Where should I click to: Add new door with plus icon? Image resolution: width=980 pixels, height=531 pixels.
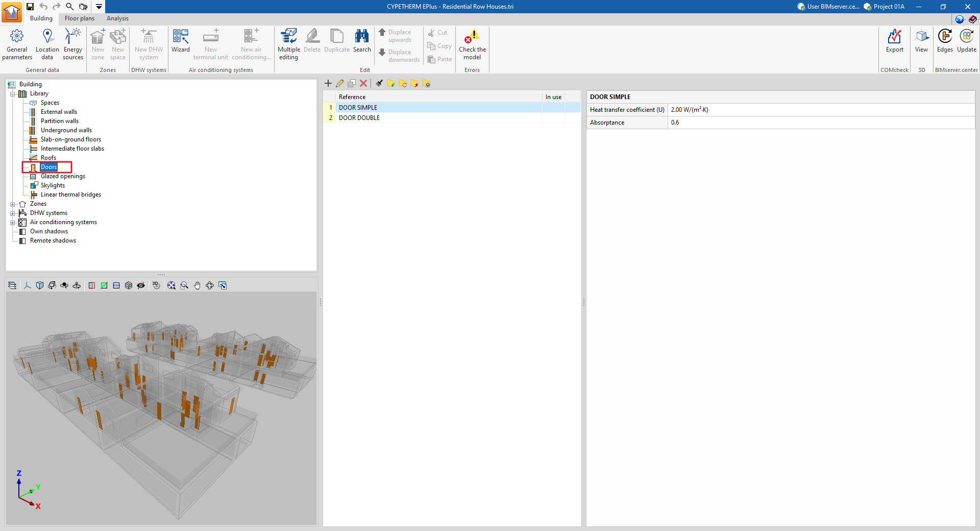point(328,83)
